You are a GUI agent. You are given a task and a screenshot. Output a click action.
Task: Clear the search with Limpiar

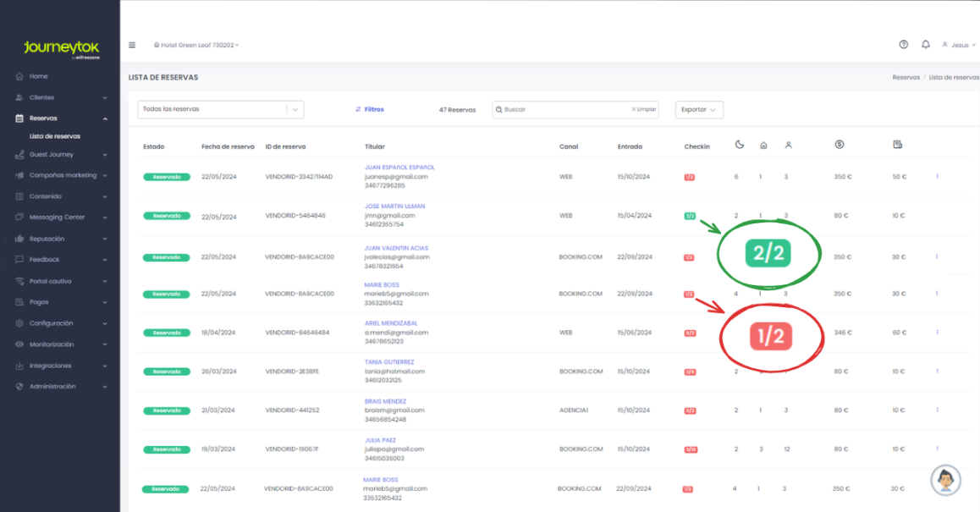(643, 110)
